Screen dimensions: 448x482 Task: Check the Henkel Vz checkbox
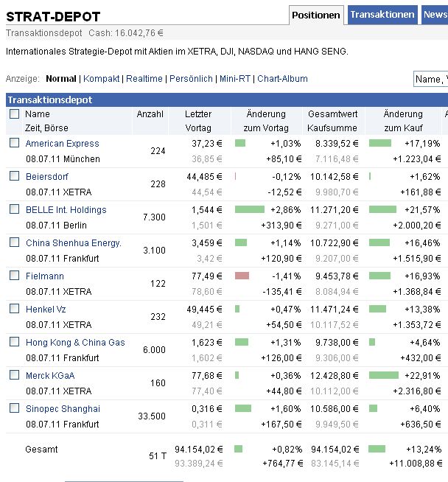point(14,309)
